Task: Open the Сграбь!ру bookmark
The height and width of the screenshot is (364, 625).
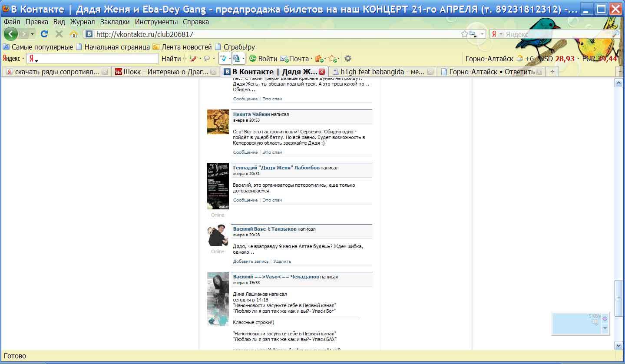Action: 235,47
